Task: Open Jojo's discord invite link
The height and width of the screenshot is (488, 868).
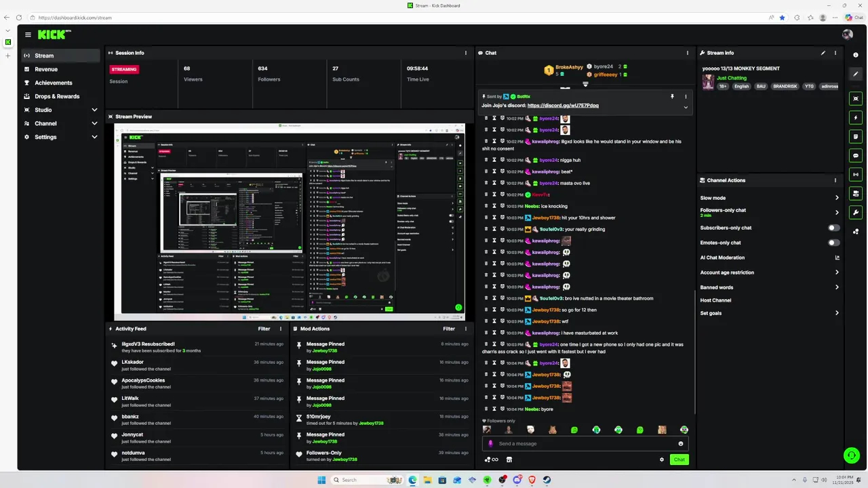Action: tap(563, 106)
